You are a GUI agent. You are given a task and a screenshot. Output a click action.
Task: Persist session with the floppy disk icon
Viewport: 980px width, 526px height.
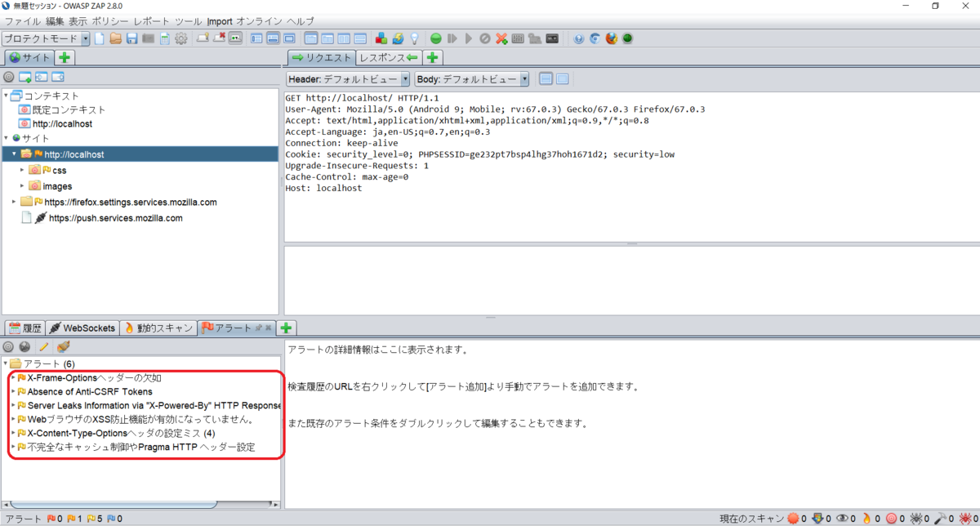131,38
